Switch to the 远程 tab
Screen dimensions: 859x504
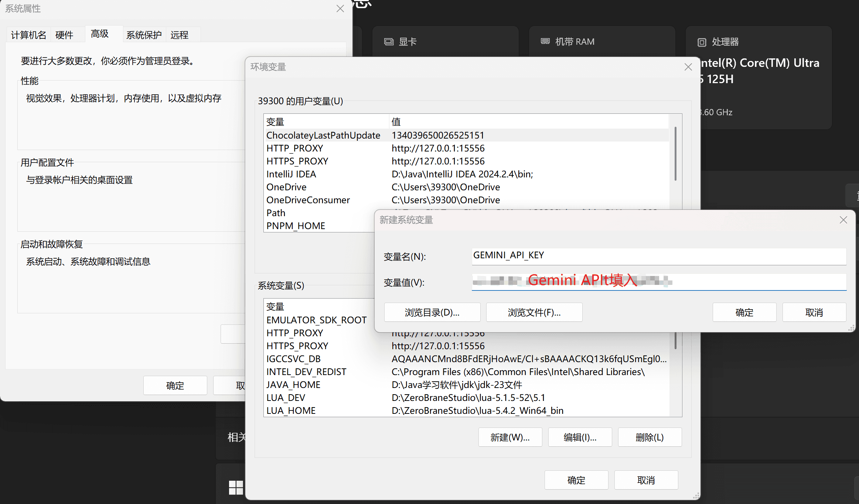click(180, 35)
